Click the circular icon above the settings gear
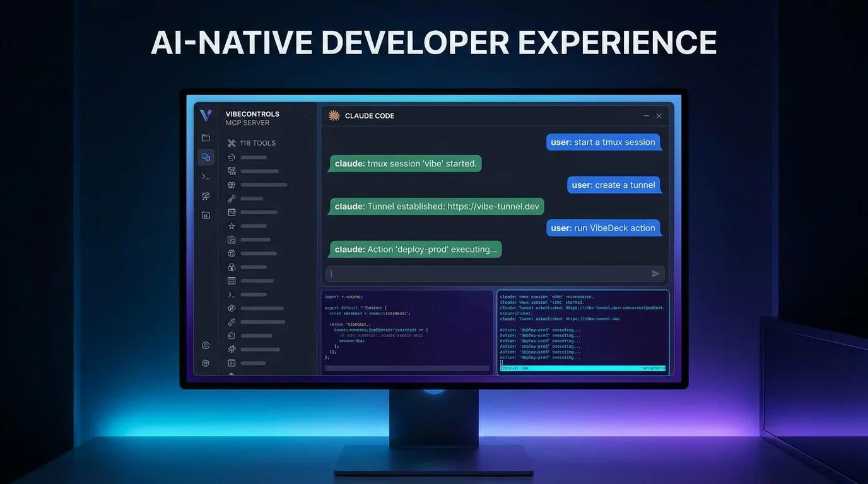Image resolution: width=868 pixels, height=484 pixels. pos(206,345)
